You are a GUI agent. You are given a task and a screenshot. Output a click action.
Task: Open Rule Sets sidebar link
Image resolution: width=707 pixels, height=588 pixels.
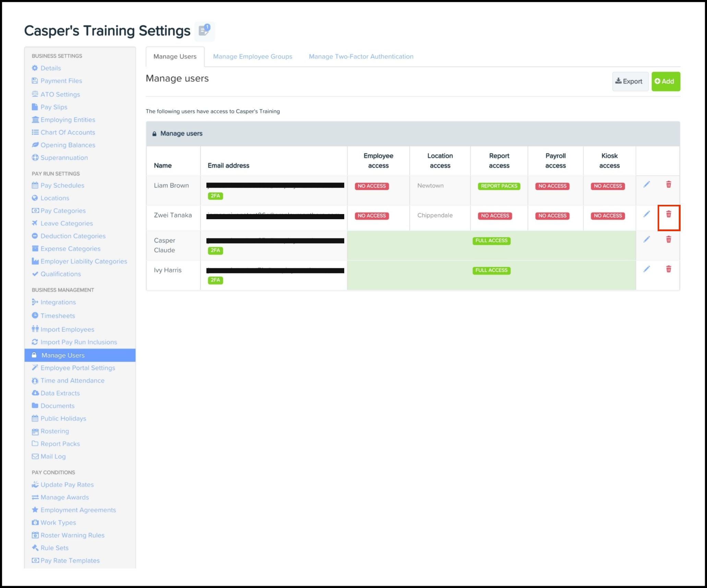(54, 548)
